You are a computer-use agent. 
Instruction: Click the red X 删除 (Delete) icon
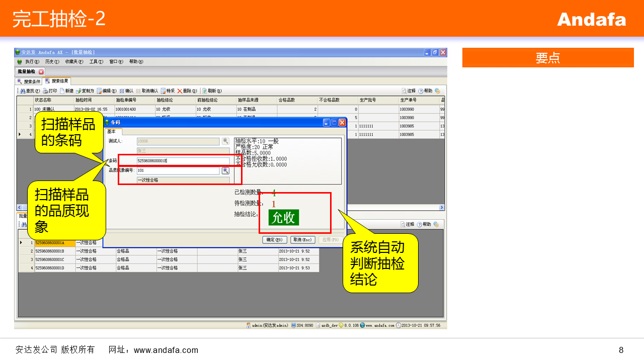[180, 91]
